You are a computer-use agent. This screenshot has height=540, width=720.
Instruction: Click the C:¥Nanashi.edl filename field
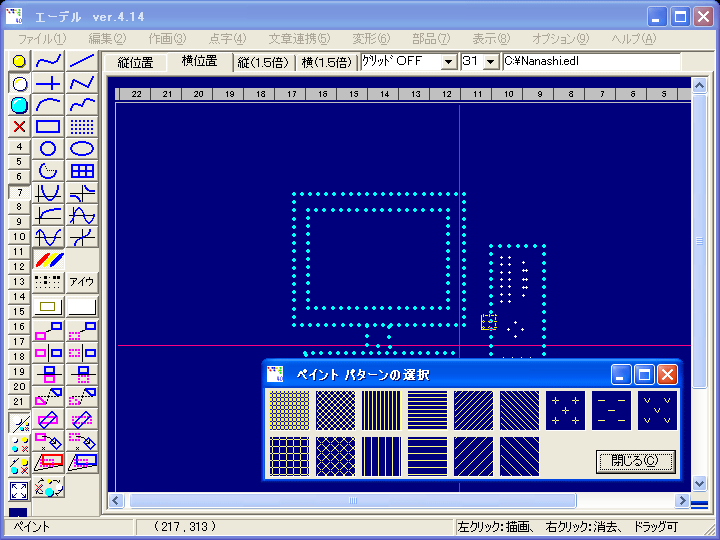coord(591,62)
